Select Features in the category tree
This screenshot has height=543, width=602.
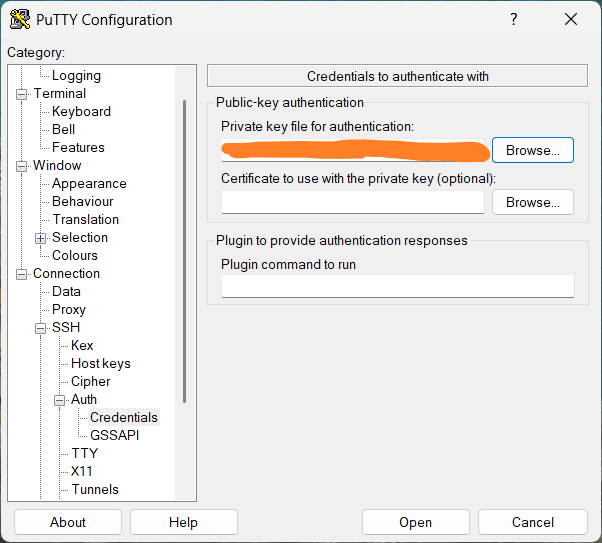(x=78, y=147)
